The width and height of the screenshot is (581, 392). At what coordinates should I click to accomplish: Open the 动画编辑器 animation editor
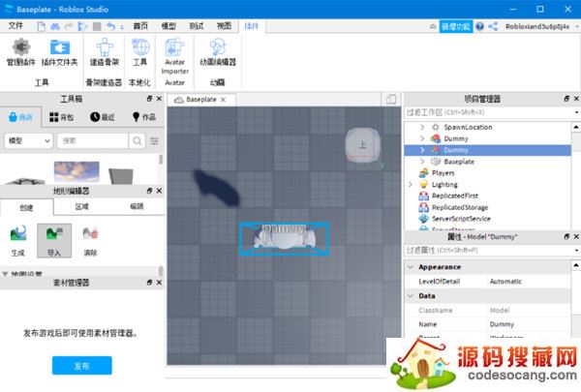click(x=218, y=52)
